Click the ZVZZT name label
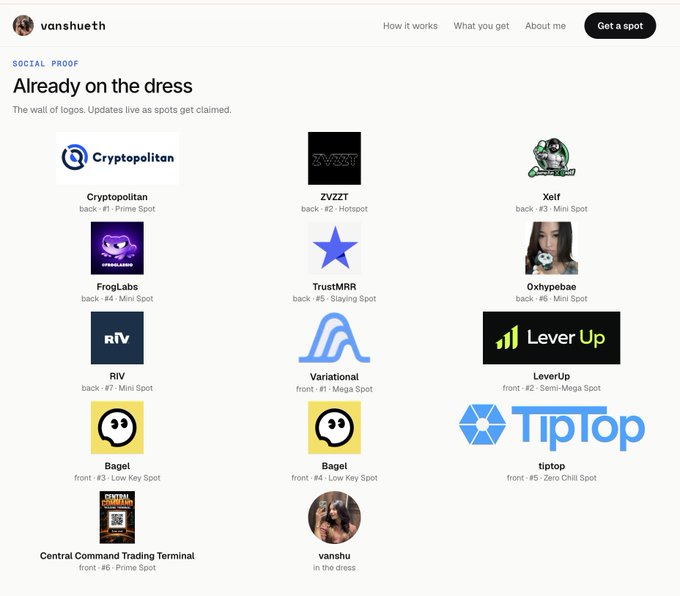The image size is (680, 596). pyautogui.click(x=334, y=197)
